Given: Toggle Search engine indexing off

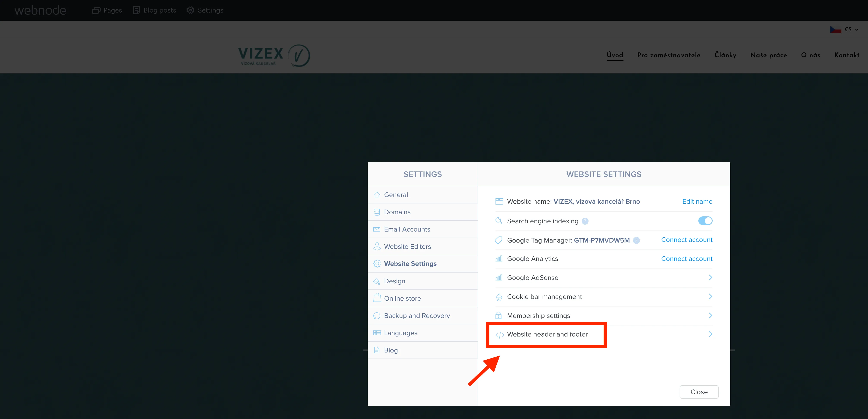Looking at the screenshot, I should [705, 221].
